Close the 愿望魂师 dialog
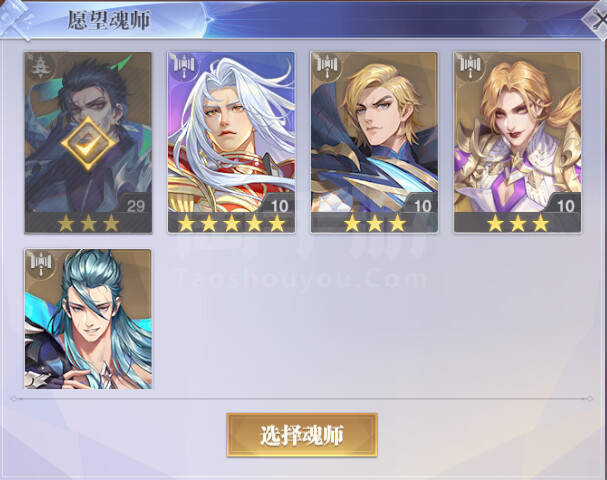Screen dimensions: 607x480 coord(597,18)
